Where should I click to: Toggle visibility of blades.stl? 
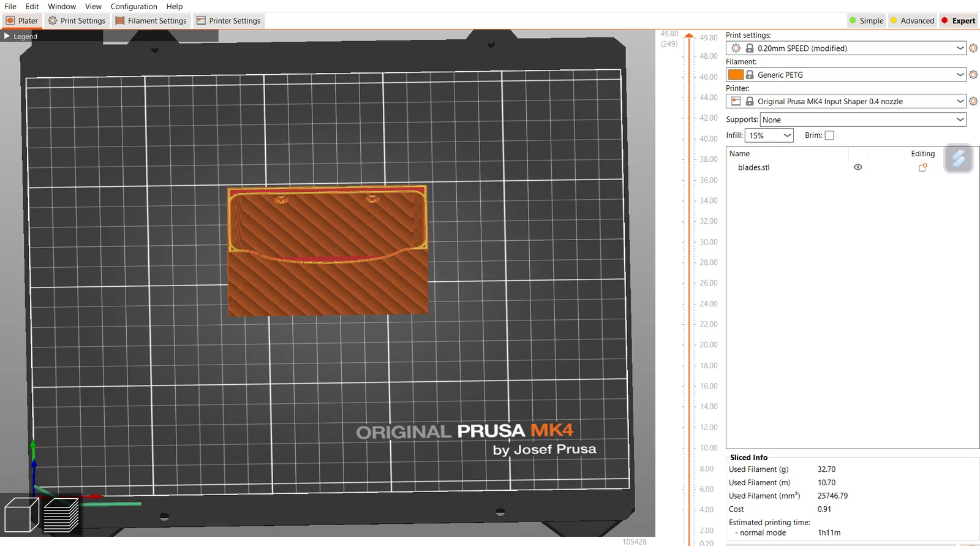858,167
